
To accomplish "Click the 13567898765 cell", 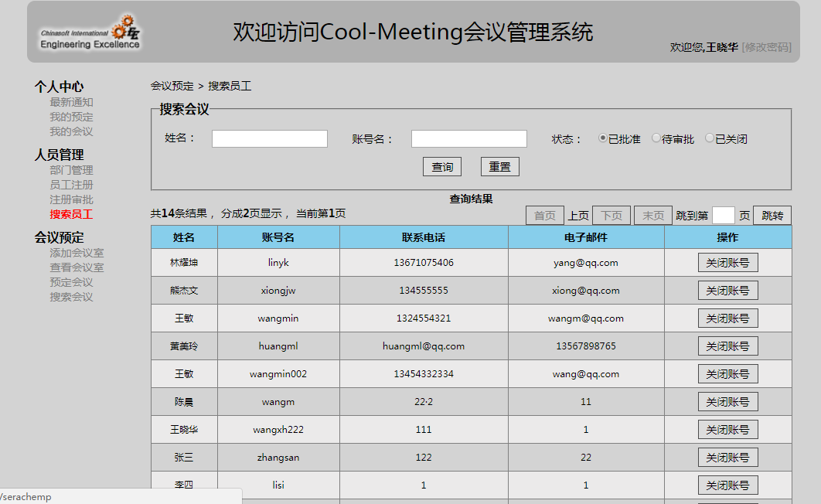I will tap(586, 346).
